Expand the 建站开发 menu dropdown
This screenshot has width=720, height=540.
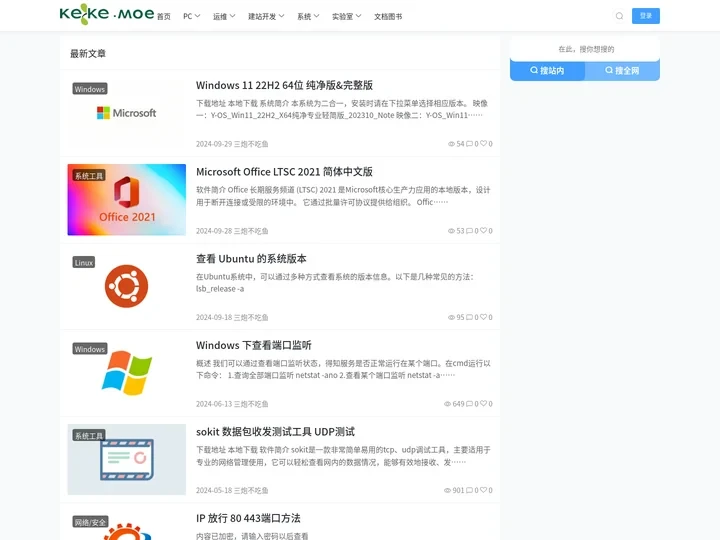(x=266, y=17)
